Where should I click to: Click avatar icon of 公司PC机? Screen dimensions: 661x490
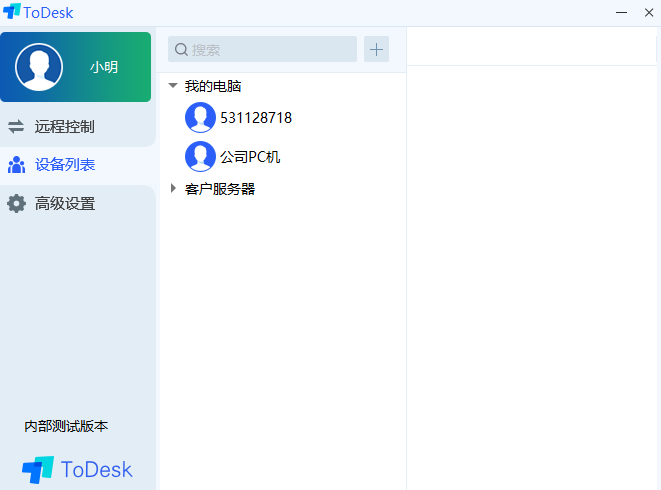click(x=200, y=156)
